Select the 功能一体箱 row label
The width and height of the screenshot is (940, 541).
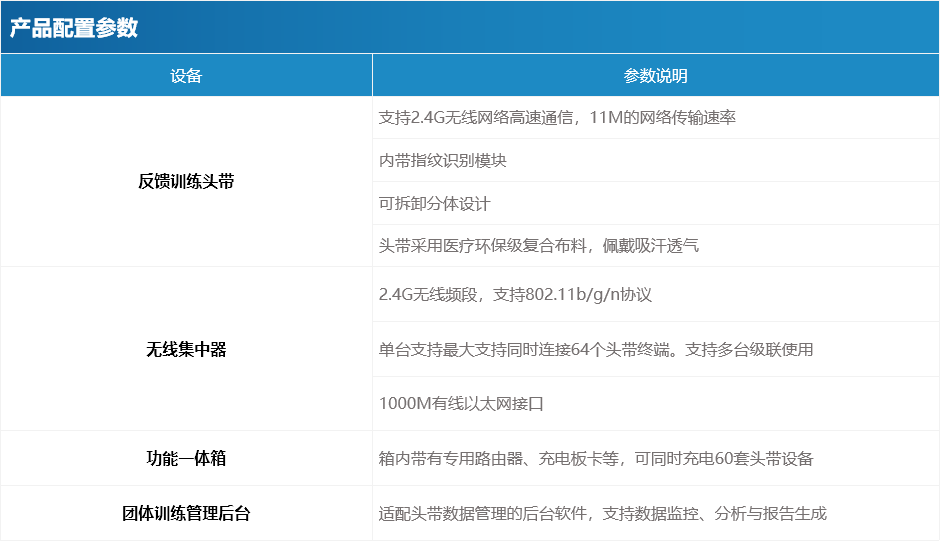[x=186, y=458]
